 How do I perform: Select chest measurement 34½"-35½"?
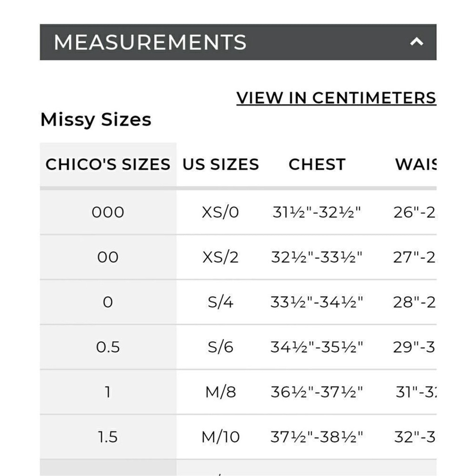[317, 347]
